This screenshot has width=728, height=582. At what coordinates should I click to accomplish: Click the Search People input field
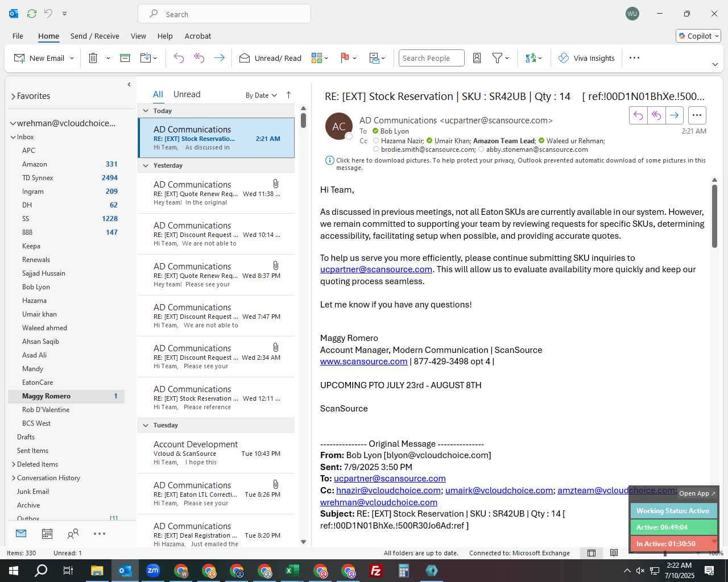[x=431, y=58]
